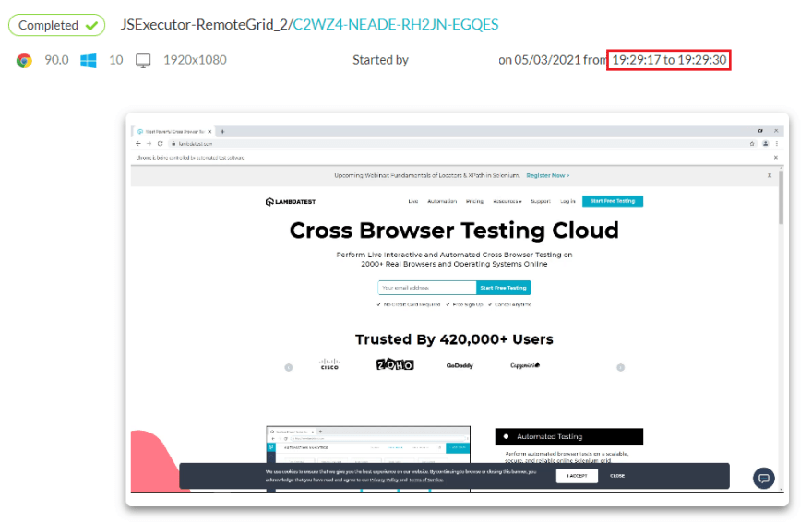Reload the page with the refresh icon
This screenshot has height=522, width=812.
coord(160,143)
